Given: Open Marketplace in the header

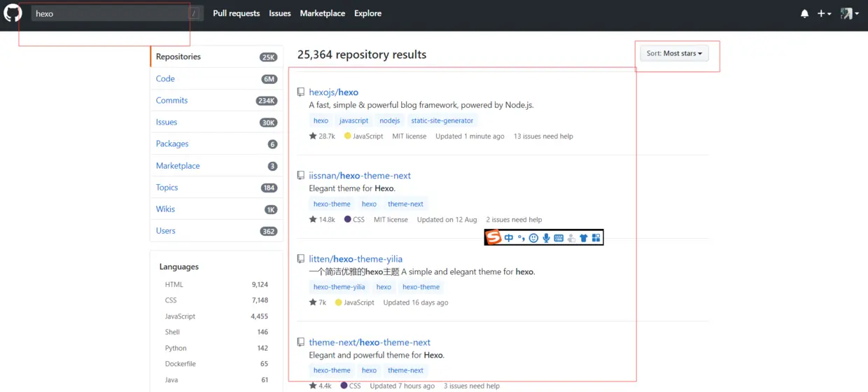Looking at the screenshot, I should pos(322,13).
